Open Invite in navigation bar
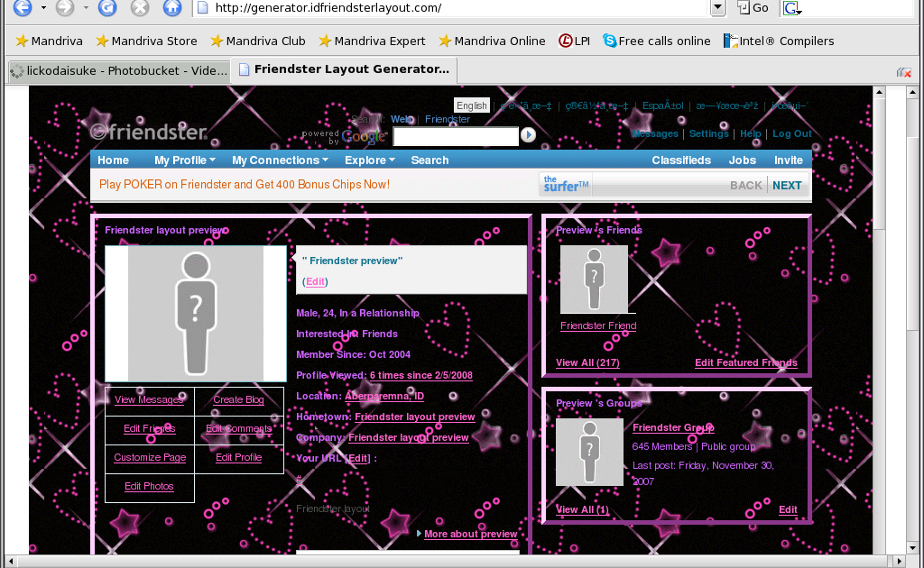The image size is (924, 568). point(789,160)
